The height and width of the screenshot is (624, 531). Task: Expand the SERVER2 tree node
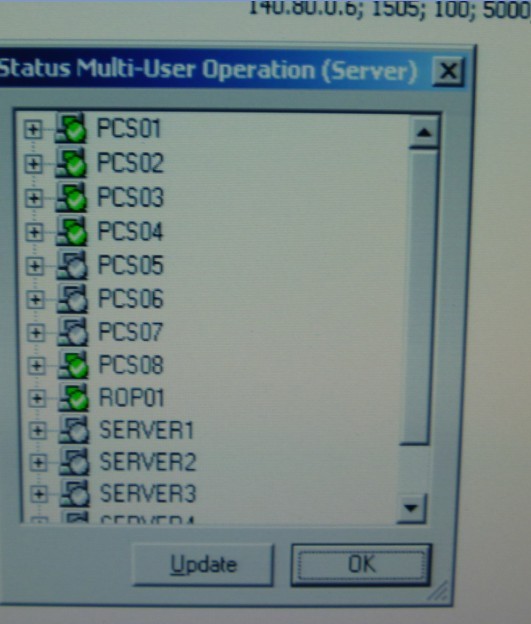pos(39,462)
